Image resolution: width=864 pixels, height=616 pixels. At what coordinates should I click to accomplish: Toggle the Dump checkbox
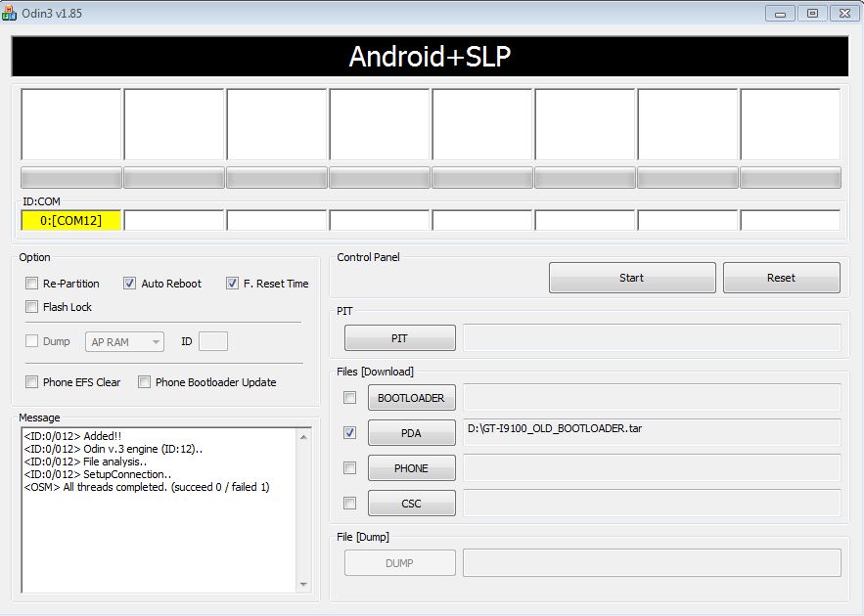(32, 341)
